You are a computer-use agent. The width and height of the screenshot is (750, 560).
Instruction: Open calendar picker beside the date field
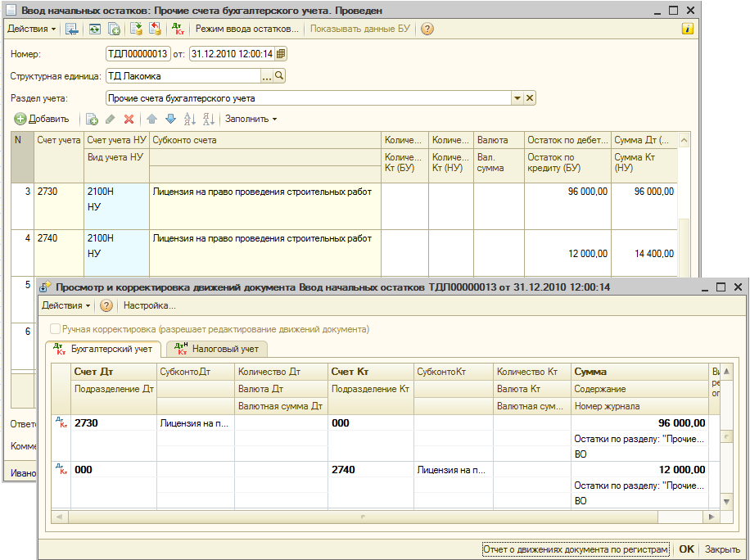[281, 54]
